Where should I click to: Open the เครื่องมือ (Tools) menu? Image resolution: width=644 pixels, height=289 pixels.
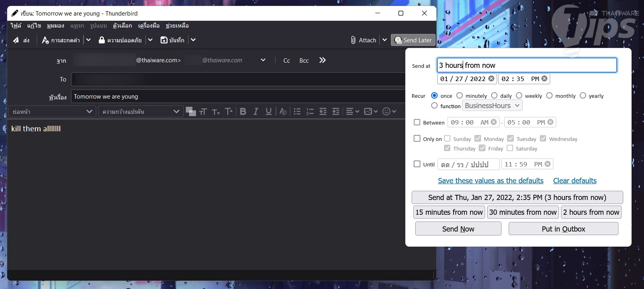coord(149,26)
